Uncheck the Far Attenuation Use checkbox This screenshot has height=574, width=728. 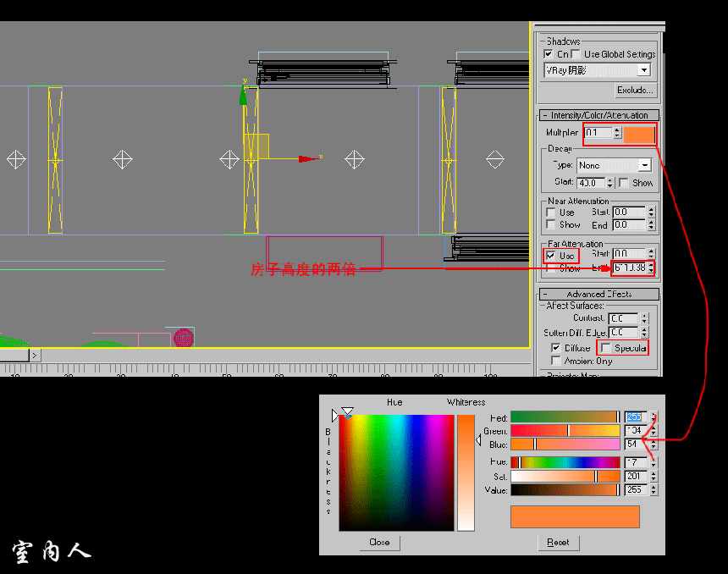pos(552,255)
